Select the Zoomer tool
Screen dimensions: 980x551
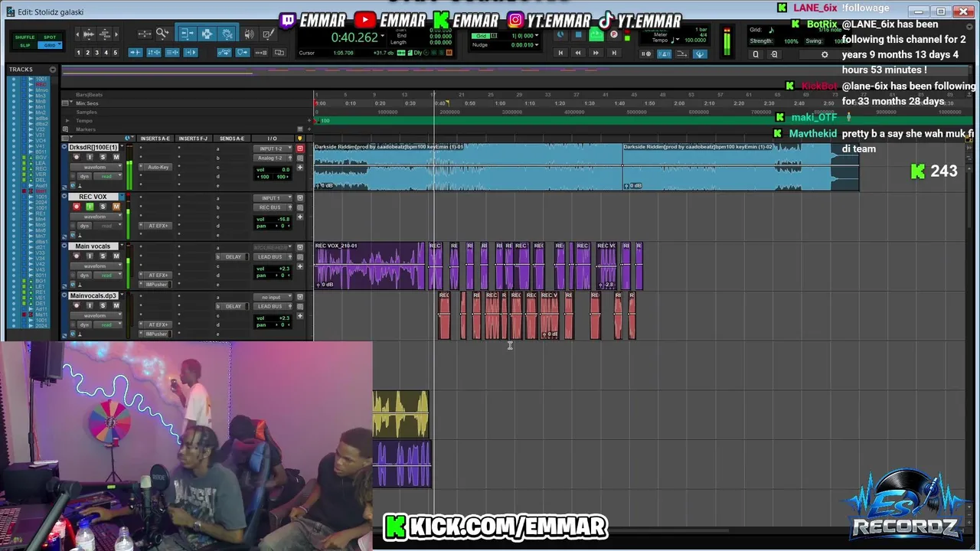162,34
